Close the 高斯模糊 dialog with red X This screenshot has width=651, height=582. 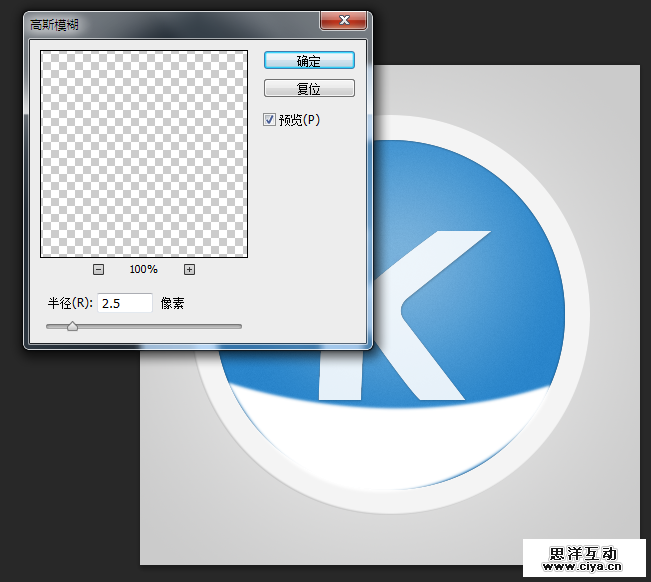344,21
